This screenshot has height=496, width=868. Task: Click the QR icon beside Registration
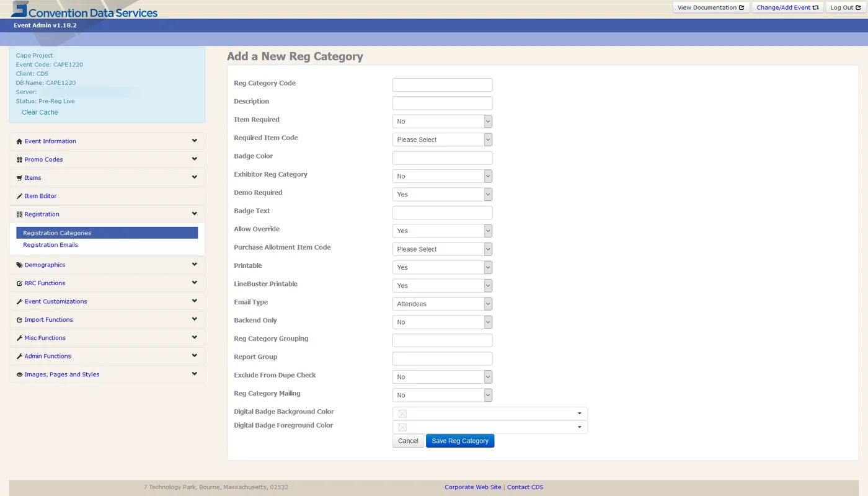point(19,215)
